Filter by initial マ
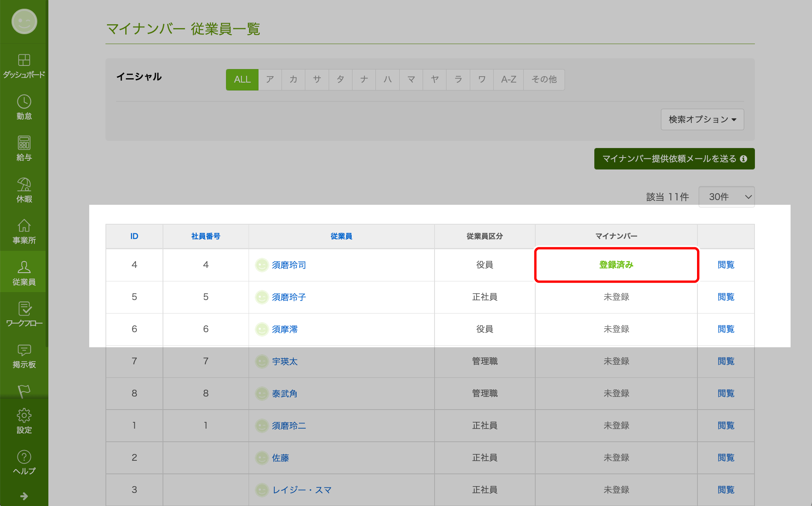 411,79
